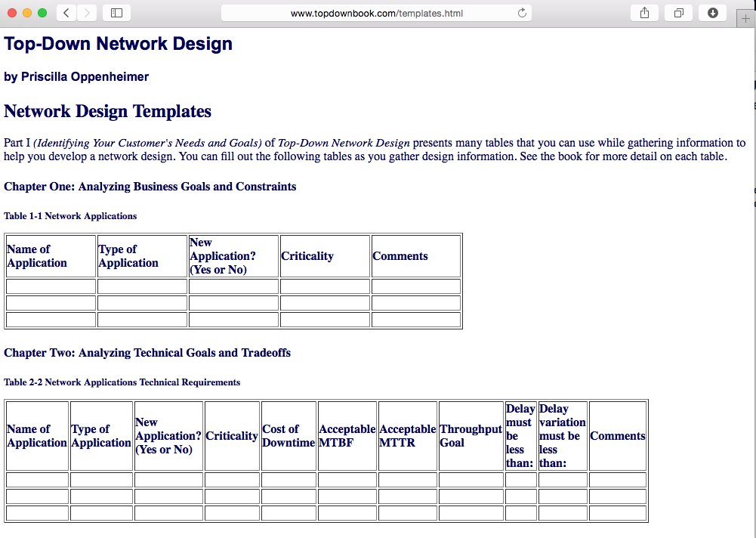
Task: Click the first empty Name of Application cell
Action: coord(50,286)
